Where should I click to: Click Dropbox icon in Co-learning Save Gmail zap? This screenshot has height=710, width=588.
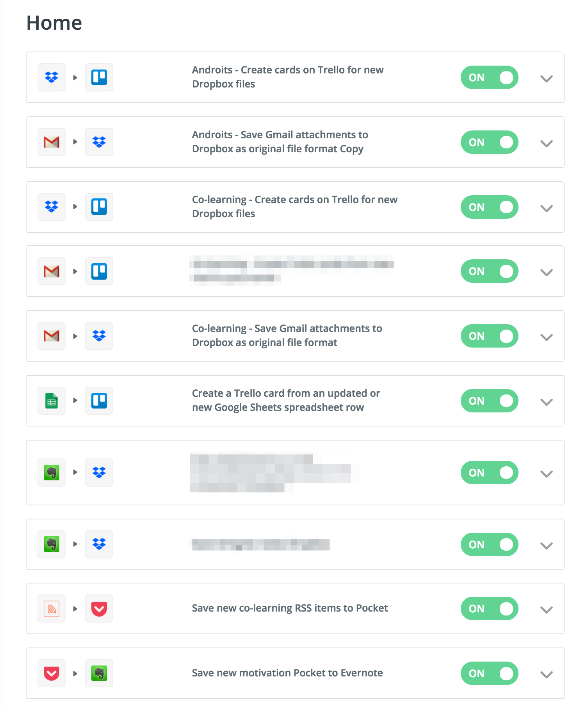point(99,336)
